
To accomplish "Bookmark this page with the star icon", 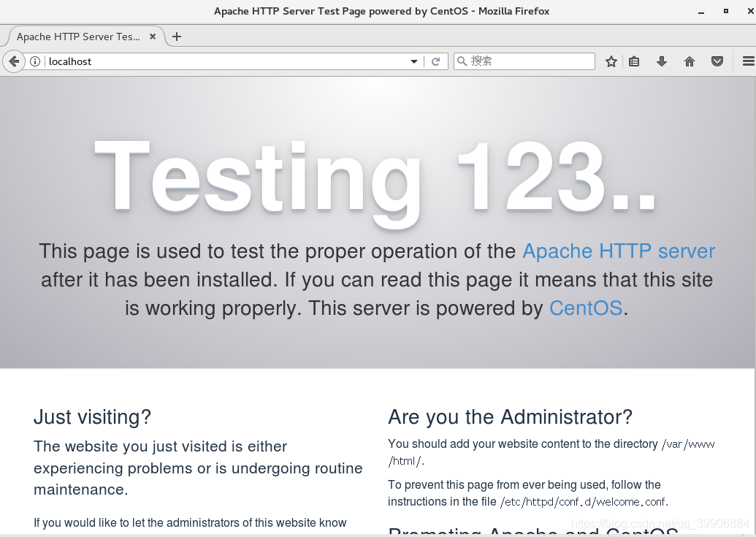I will pyautogui.click(x=611, y=61).
